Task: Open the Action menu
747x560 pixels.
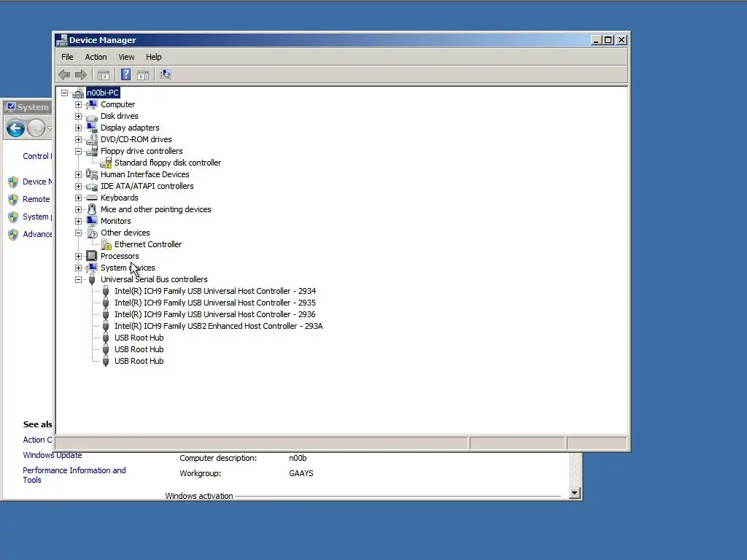Action: click(96, 57)
